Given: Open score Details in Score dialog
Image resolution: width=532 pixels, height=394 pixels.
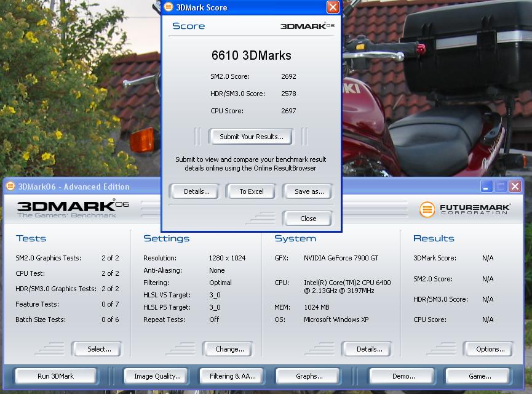Looking at the screenshot, I should 196,191.
